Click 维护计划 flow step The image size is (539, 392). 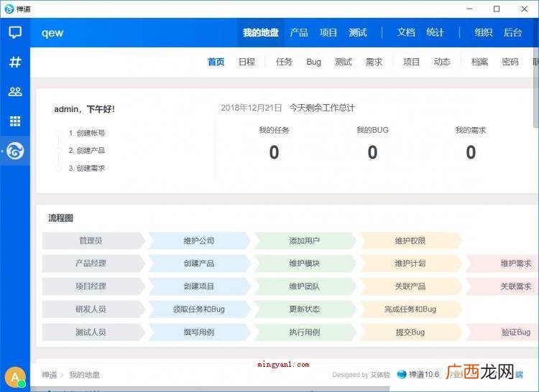[410, 263]
